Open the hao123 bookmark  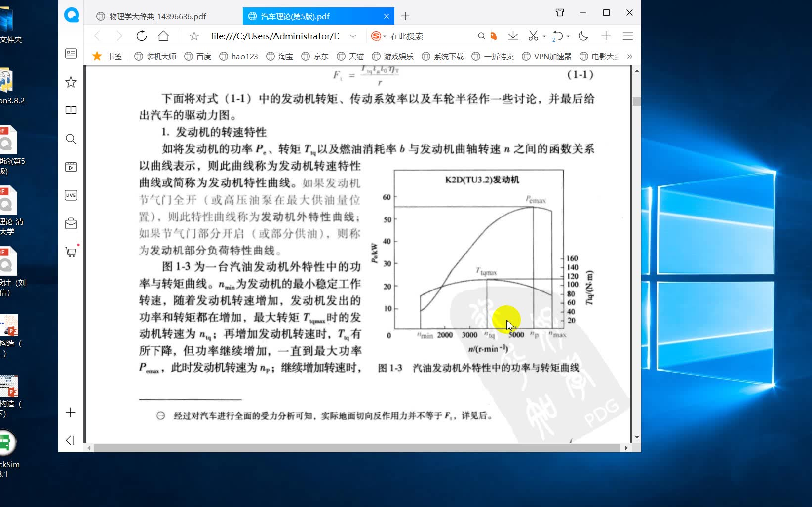[238, 56]
